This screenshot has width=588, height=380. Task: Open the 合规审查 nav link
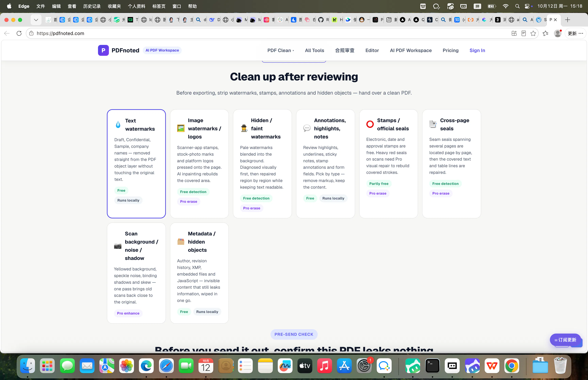point(345,50)
